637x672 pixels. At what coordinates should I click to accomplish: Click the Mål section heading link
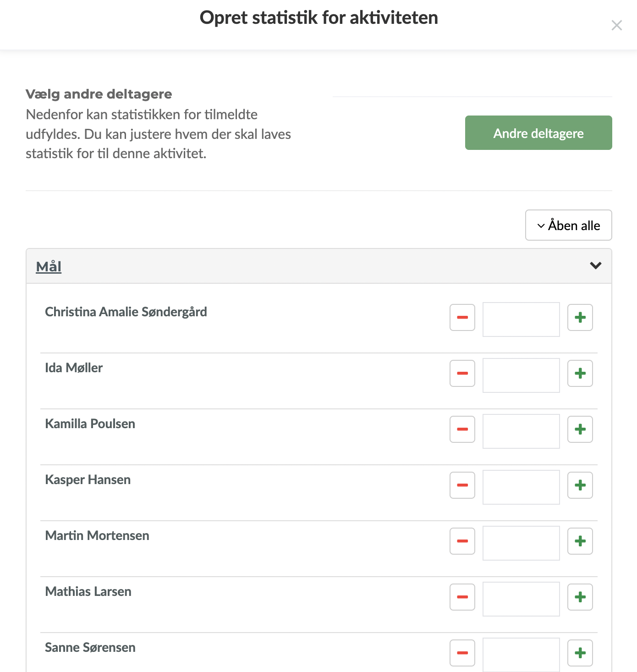tap(49, 266)
